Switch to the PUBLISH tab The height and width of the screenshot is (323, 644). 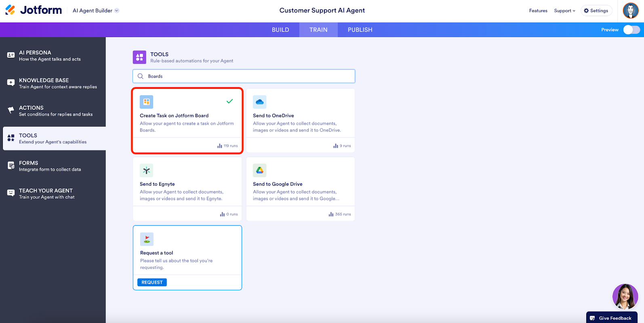point(360,30)
